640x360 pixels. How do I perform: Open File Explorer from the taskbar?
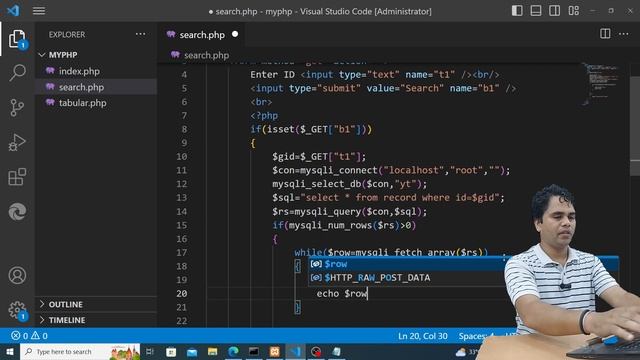[x=213, y=351]
